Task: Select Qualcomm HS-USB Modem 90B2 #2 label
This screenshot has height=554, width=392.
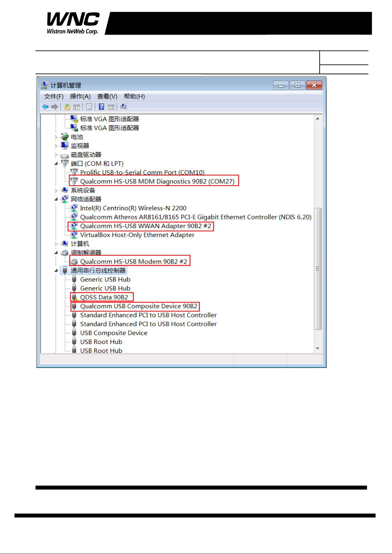Action: click(x=134, y=261)
